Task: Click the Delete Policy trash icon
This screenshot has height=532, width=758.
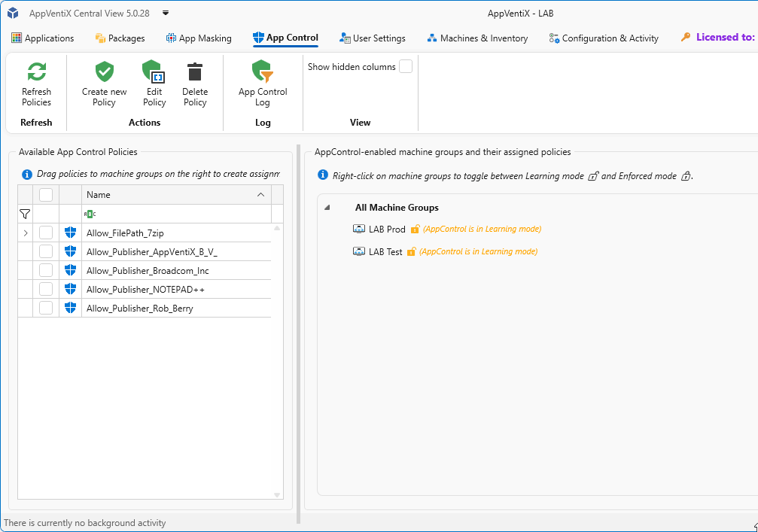Action: point(195,71)
